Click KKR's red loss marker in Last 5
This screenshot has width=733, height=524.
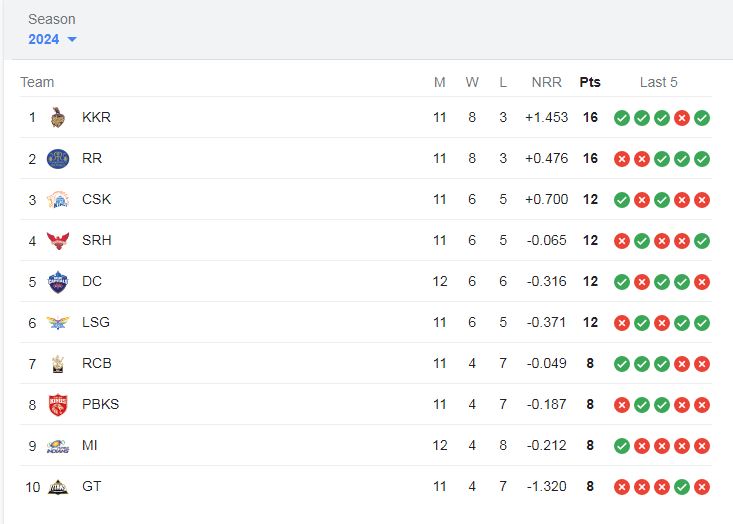(x=682, y=118)
